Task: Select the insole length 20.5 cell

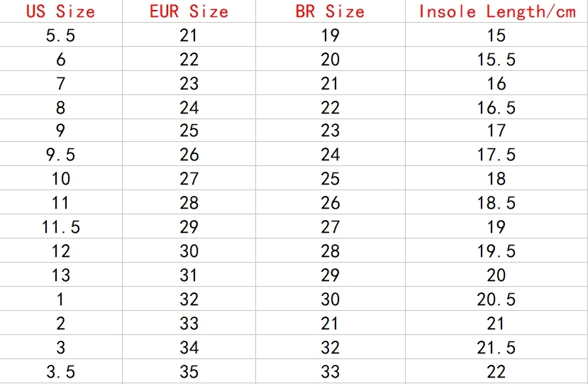Action: [x=497, y=299]
